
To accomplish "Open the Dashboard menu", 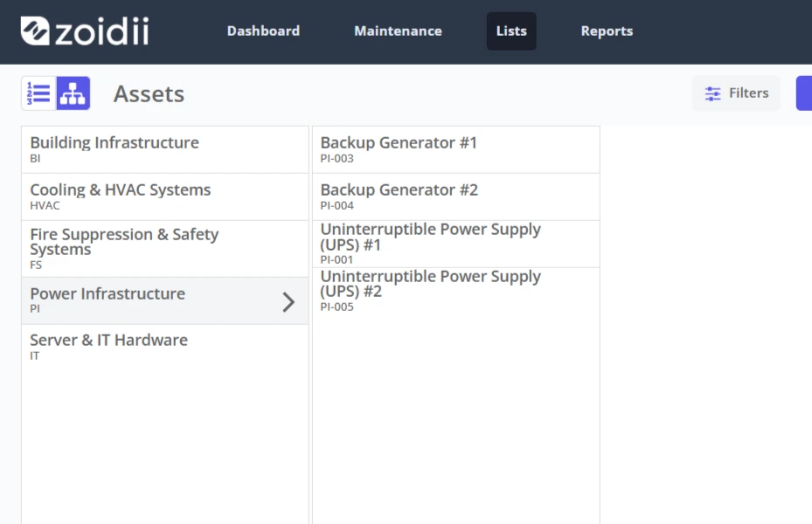I will pyautogui.click(x=263, y=31).
